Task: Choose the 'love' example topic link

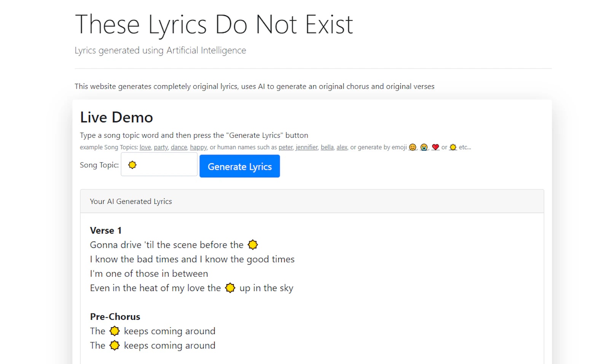Action: click(x=145, y=147)
